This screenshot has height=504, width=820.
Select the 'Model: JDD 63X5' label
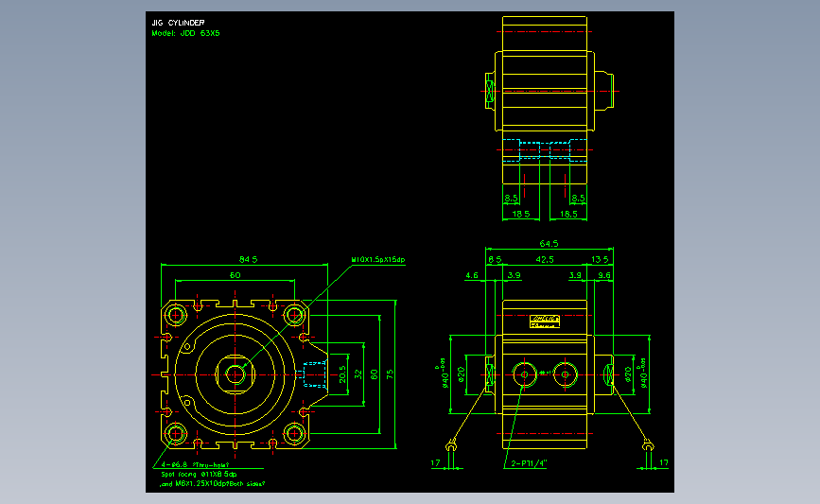point(185,33)
